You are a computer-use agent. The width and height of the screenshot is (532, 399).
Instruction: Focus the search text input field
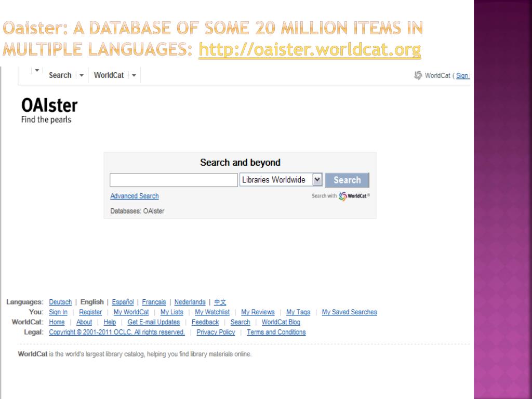[x=174, y=180]
